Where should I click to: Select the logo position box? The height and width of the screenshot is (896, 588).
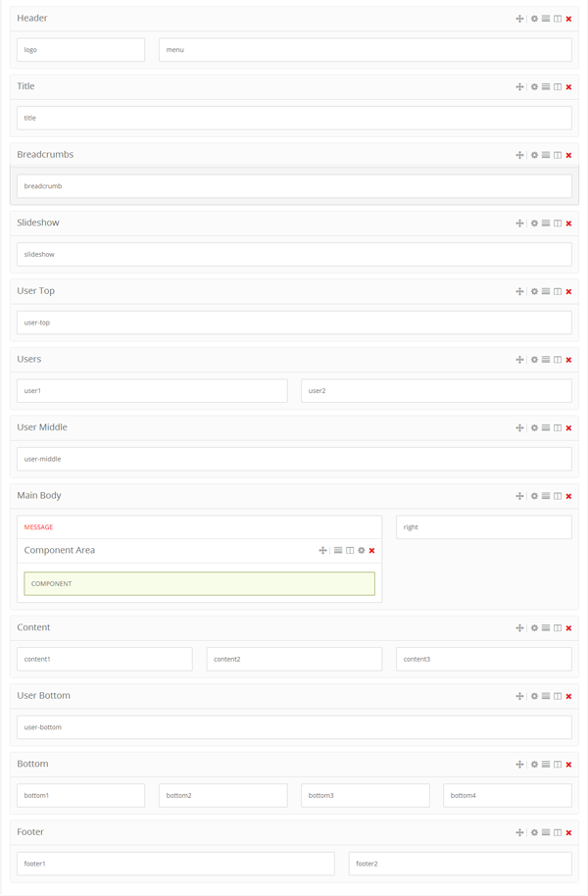point(80,50)
